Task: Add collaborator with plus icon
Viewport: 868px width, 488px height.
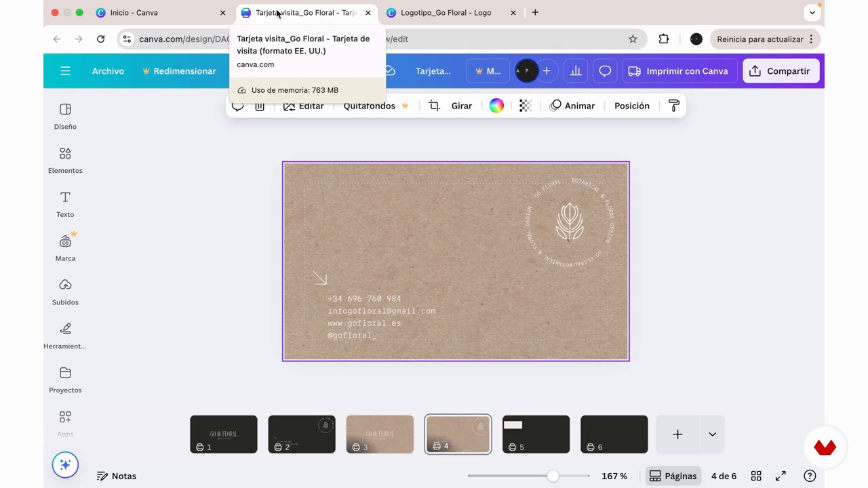Action: pos(546,71)
